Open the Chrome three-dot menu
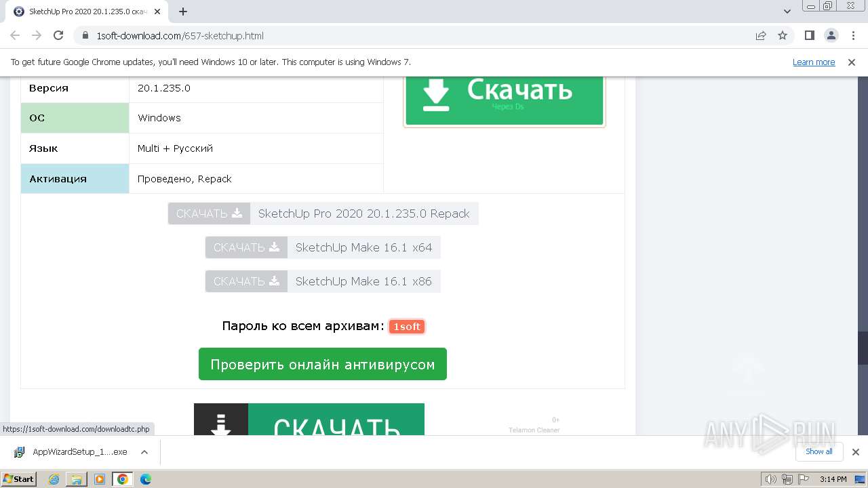 pyautogui.click(x=852, y=36)
